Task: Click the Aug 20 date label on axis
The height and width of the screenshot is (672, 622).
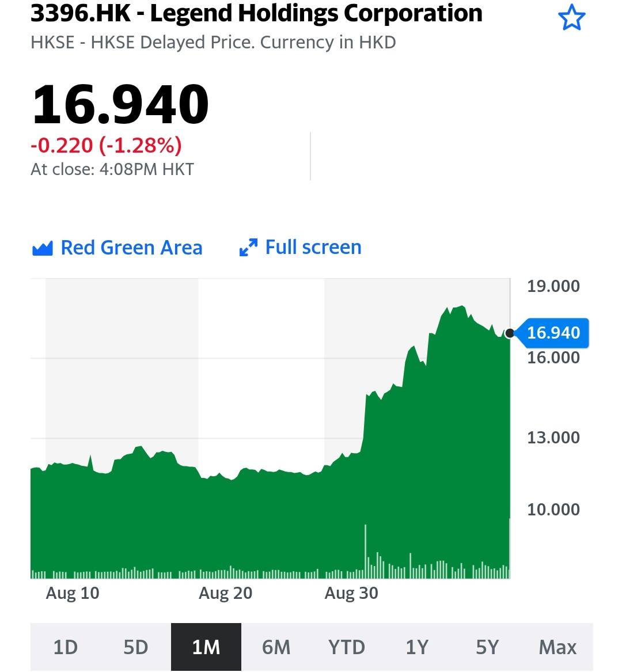Action: point(226,593)
